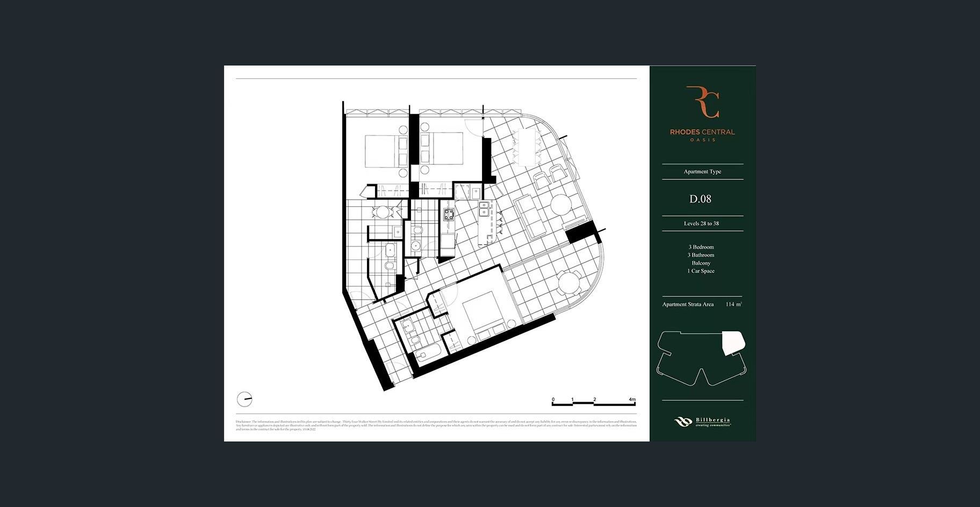Click the disclaimer text below the plan
The height and width of the screenshot is (507, 980).
436,425
